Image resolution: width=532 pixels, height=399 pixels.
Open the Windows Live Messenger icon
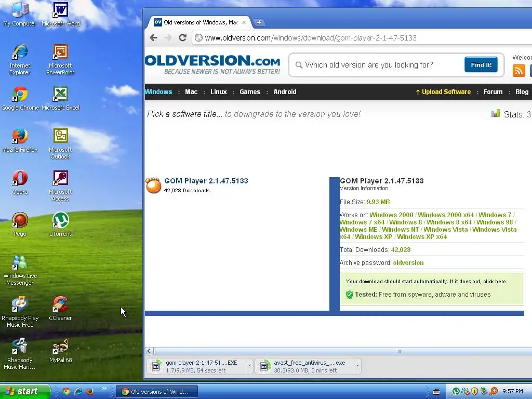[20, 270]
